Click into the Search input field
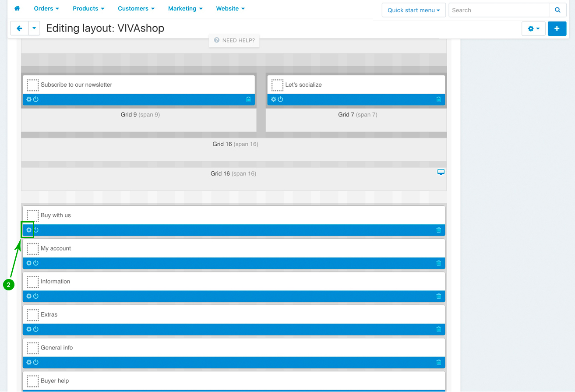Screen dimensions: 575x392 point(498,10)
